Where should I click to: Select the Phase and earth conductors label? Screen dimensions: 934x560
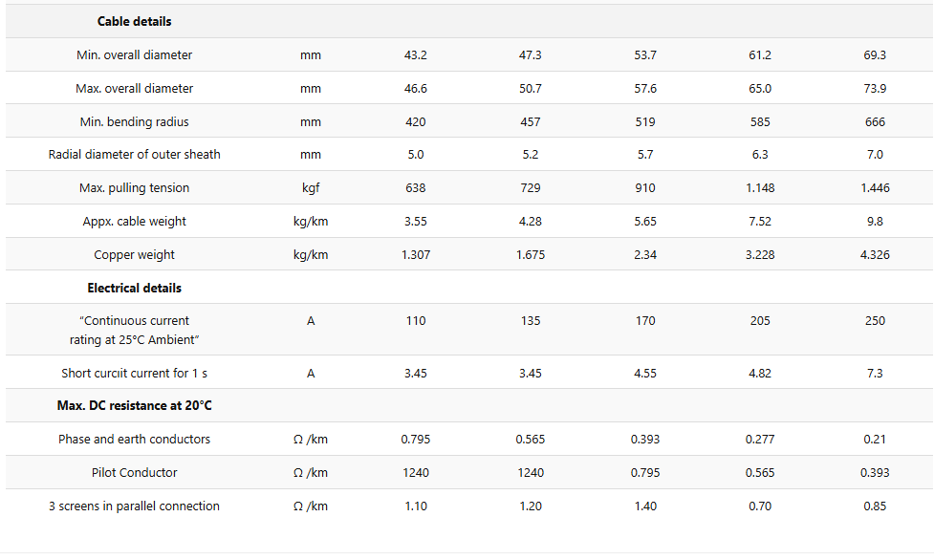135,440
